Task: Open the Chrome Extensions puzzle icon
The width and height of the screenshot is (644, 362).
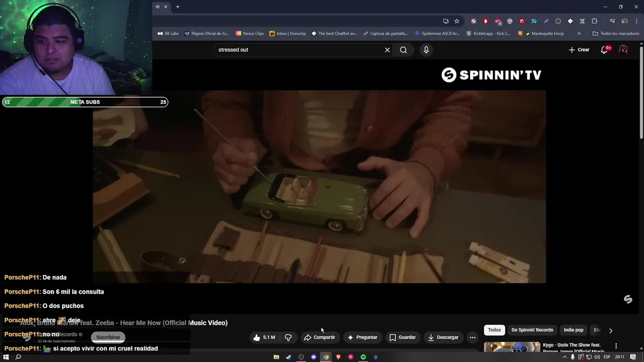Action: [x=594, y=21]
